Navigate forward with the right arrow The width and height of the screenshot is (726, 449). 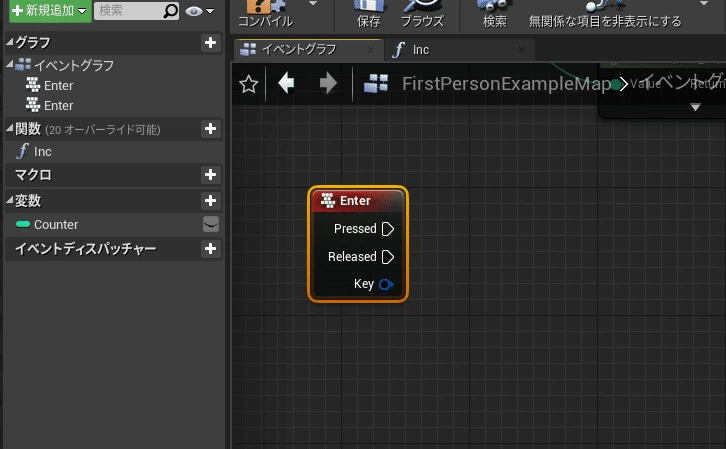328,83
